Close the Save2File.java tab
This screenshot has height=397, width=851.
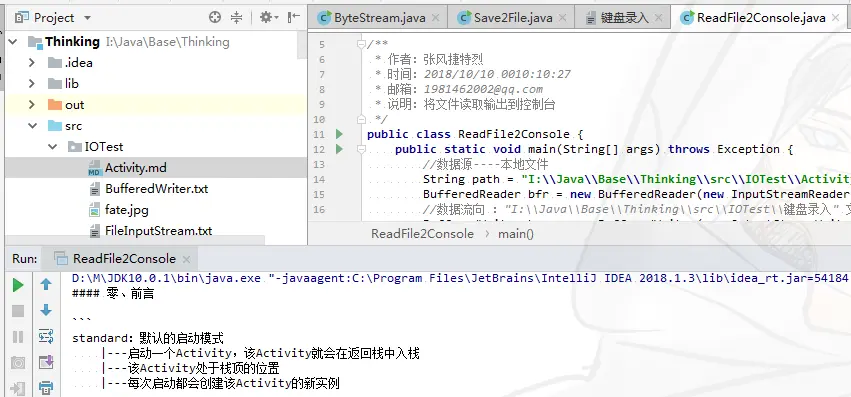pos(562,18)
